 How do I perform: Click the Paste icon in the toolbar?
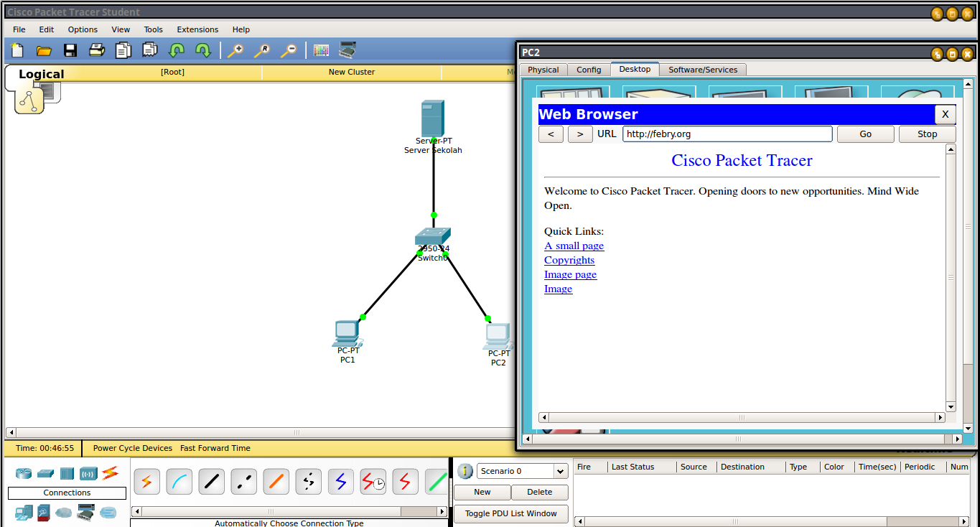[x=150, y=50]
